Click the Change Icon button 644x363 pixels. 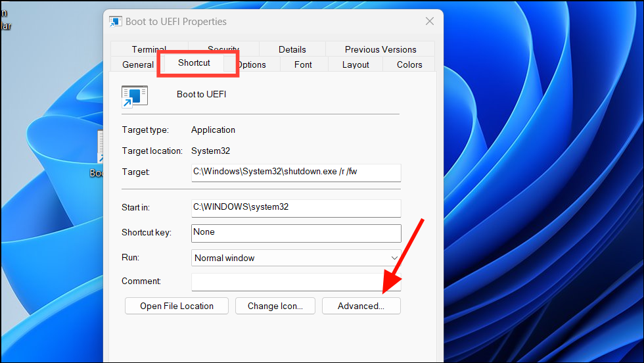pos(275,306)
